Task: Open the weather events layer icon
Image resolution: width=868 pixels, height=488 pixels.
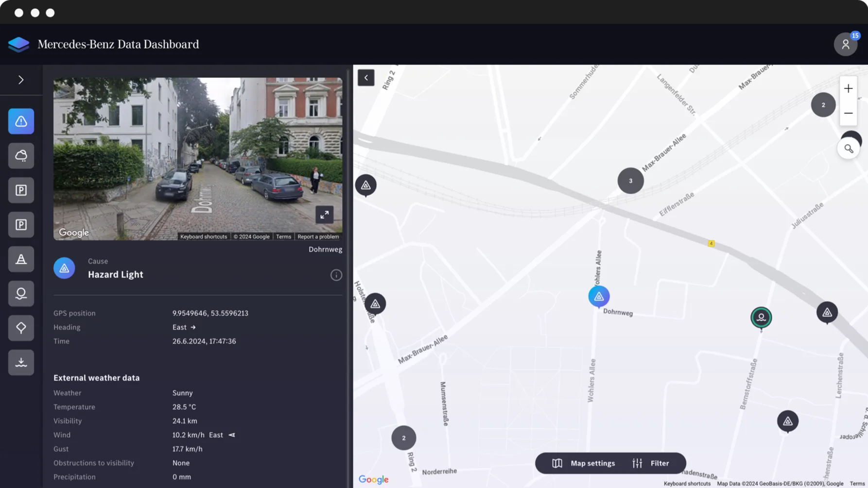Action: click(x=21, y=155)
